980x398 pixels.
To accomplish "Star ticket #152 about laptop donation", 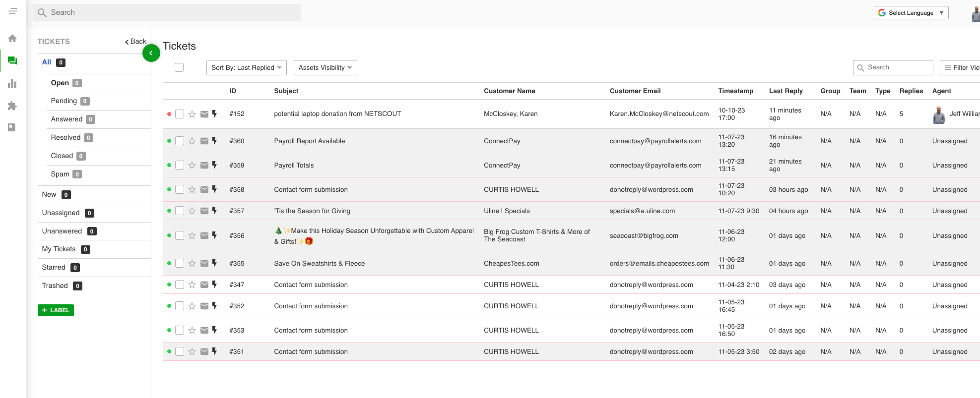I will click(x=192, y=114).
